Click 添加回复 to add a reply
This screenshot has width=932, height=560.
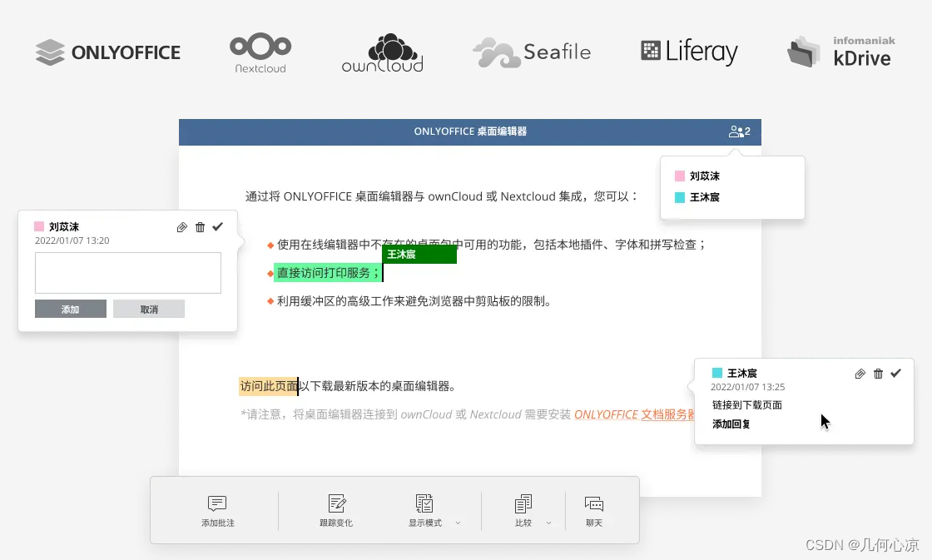731,424
